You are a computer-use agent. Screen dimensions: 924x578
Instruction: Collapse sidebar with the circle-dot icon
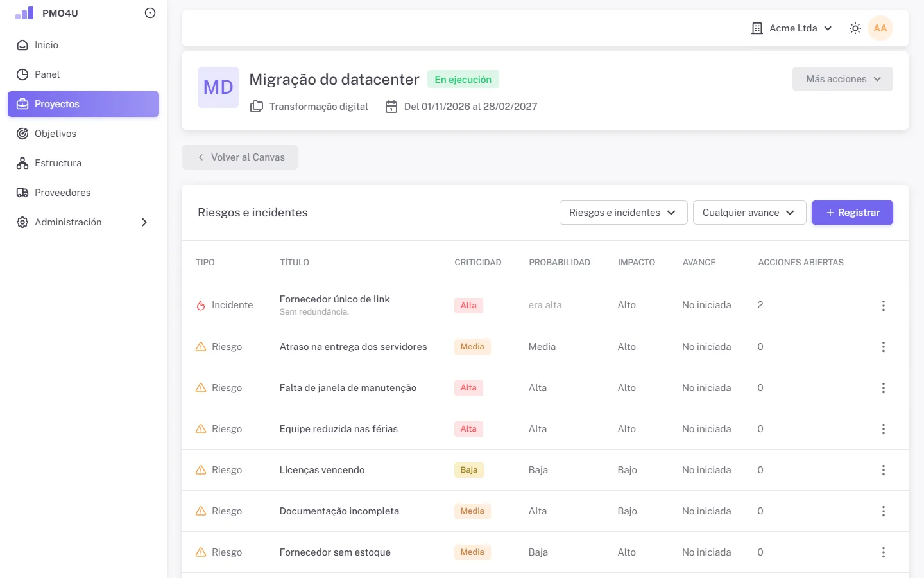pyautogui.click(x=150, y=13)
